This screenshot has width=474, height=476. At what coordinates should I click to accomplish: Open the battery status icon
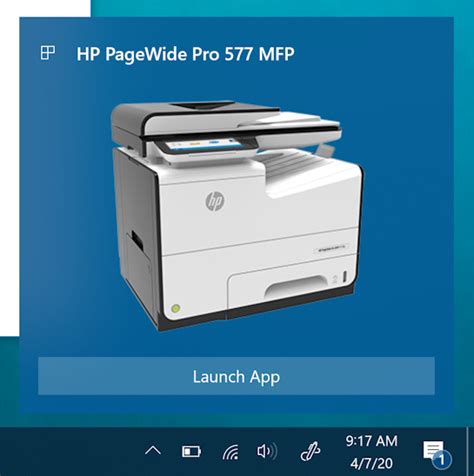(191, 452)
